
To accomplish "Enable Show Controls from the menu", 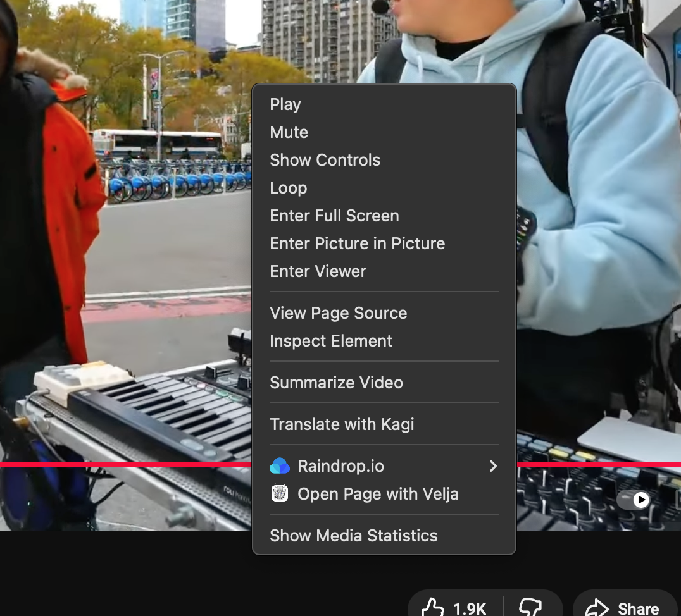I will click(325, 160).
